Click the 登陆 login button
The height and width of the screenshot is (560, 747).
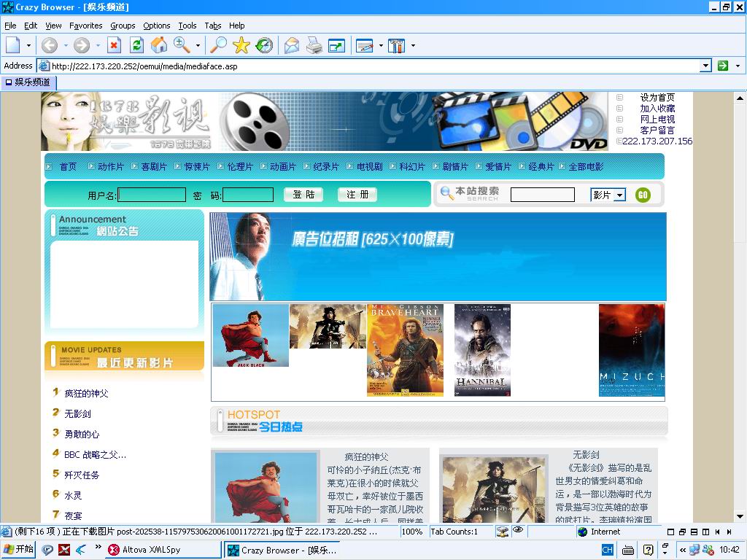point(303,194)
